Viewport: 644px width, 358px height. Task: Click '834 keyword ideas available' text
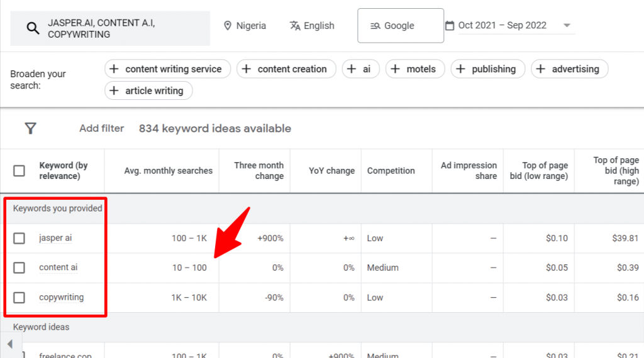pos(215,128)
